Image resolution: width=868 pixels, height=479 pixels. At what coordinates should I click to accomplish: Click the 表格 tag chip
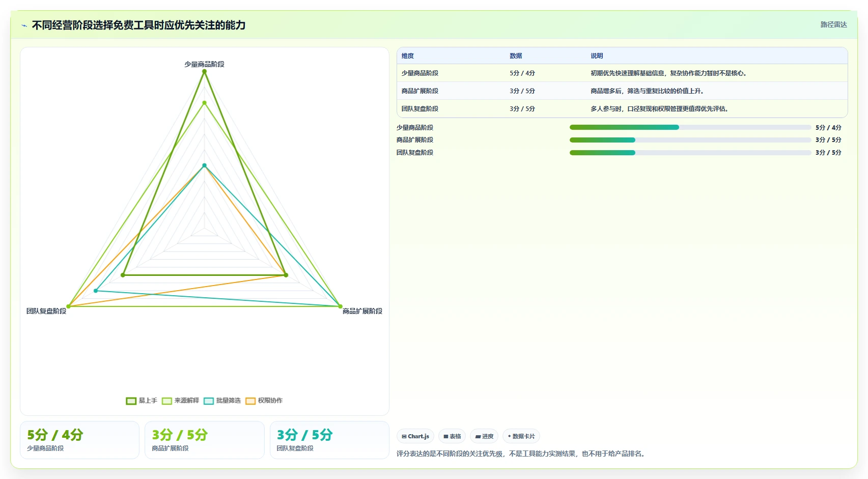(x=452, y=436)
